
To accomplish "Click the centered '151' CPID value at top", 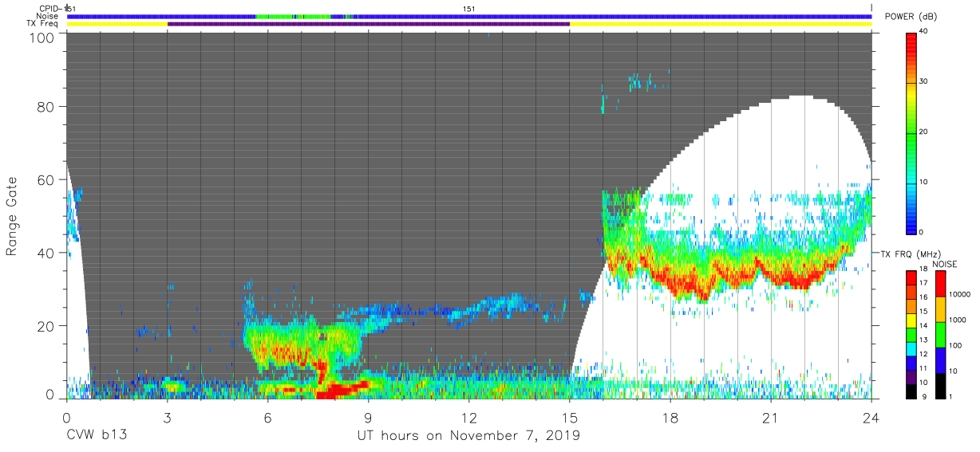I will coord(470,8).
